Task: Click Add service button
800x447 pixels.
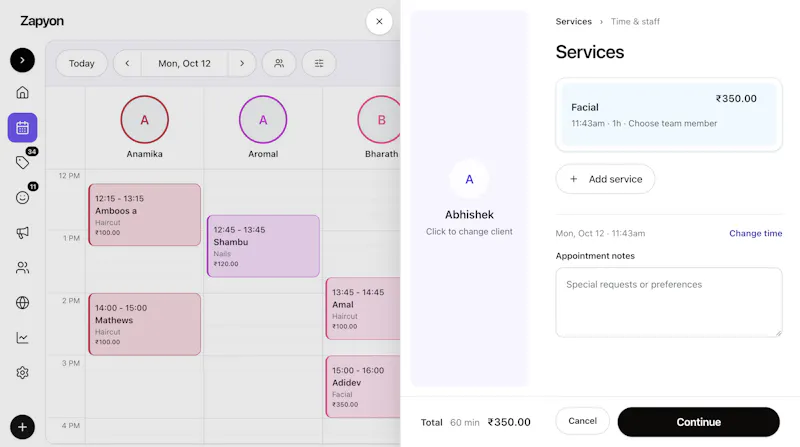Action: [605, 179]
